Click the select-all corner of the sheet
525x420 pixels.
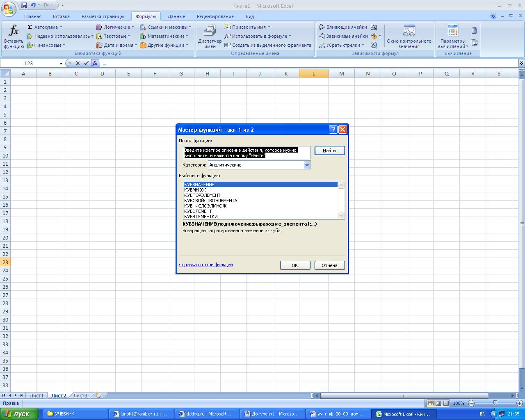pos(5,73)
